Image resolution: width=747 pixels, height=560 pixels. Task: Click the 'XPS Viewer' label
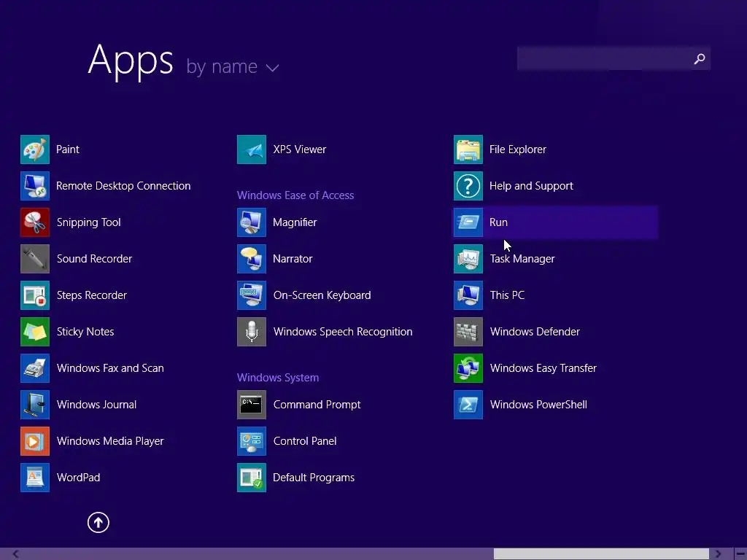(x=300, y=149)
